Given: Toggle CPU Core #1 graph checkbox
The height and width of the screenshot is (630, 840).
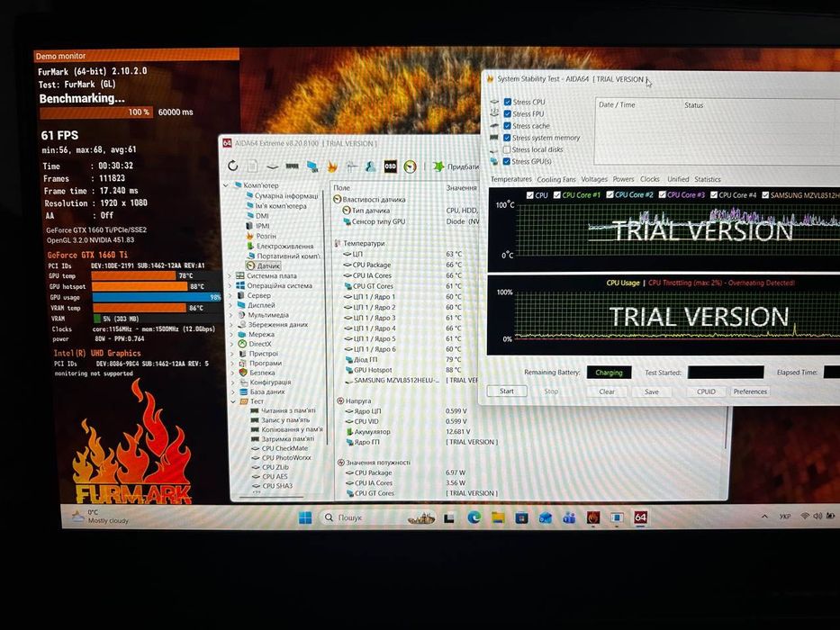Looking at the screenshot, I should point(557,195).
